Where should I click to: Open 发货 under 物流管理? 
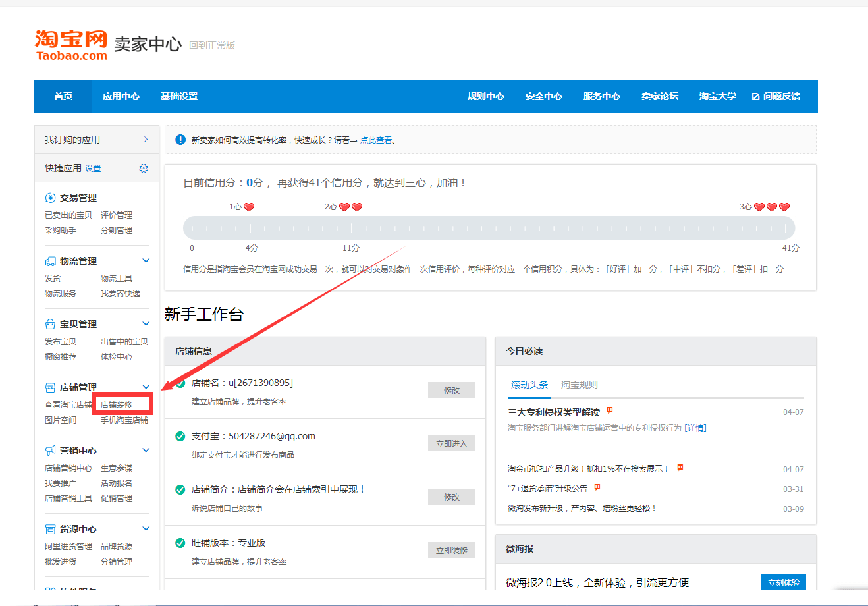coord(53,278)
